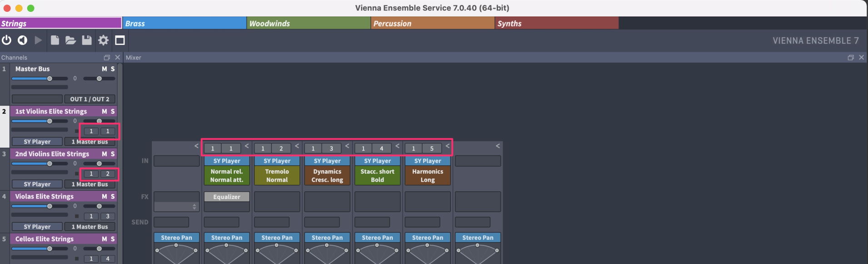Click SY Player on the Tremolo Normal strip
The image size is (868, 264).
click(x=277, y=161)
